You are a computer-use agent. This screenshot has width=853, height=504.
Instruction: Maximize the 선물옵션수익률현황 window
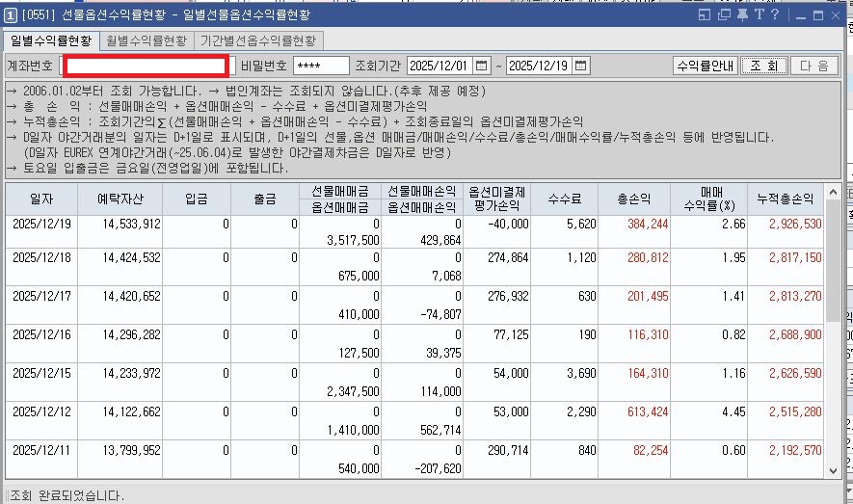(817, 15)
